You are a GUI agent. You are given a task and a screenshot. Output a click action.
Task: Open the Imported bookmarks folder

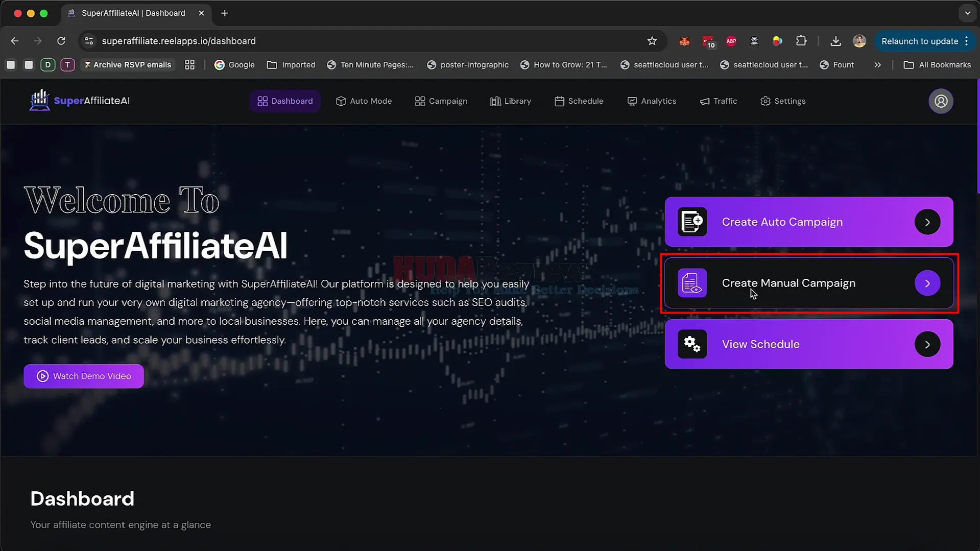pos(291,65)
